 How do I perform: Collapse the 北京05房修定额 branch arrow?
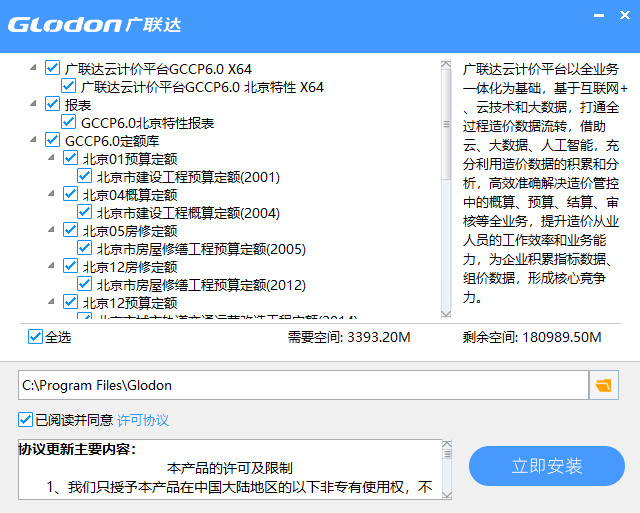pos(50,230)
